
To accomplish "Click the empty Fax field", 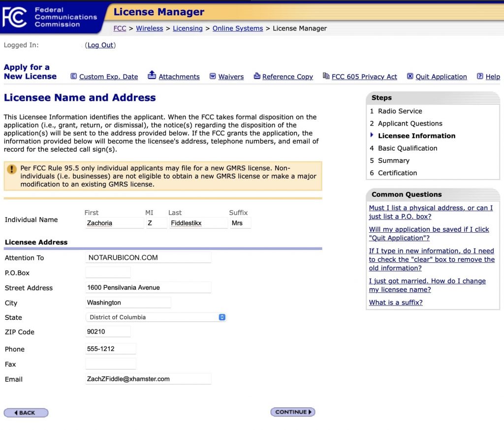I will click(111, 364).
